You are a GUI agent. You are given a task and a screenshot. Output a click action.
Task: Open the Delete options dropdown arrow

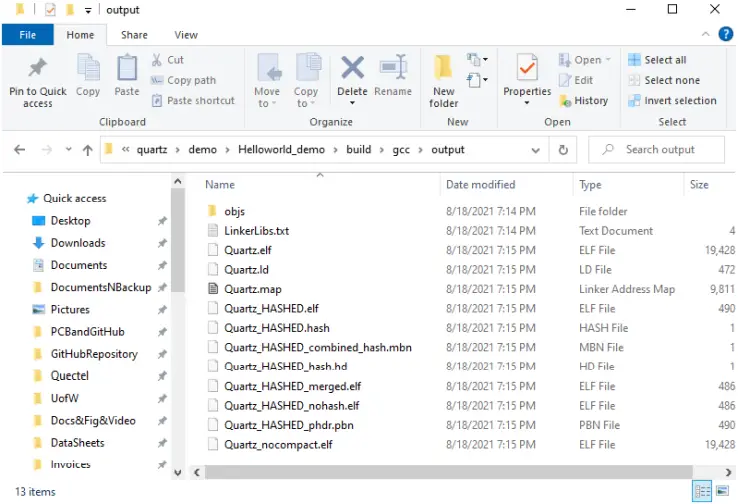pos(353,103)
